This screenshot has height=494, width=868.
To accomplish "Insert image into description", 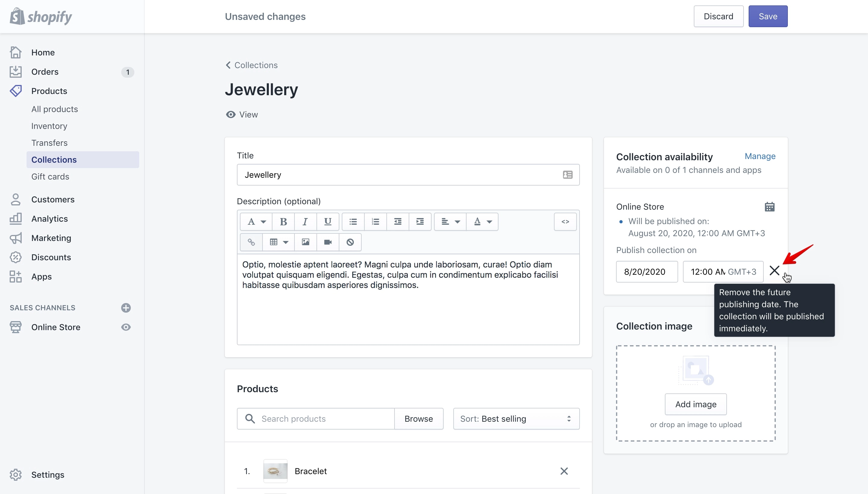I will click(306, 242).
